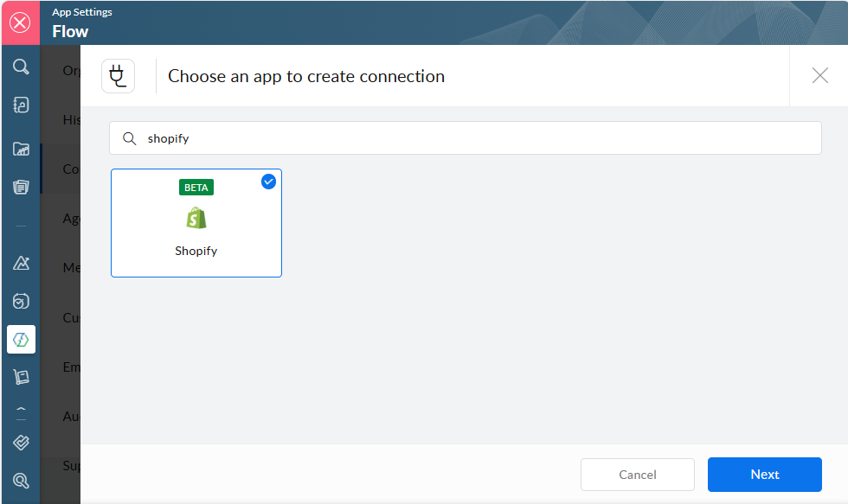Click the plug connection icon in dialog header
Screen dimensions: 848x504
pos(118,76)
